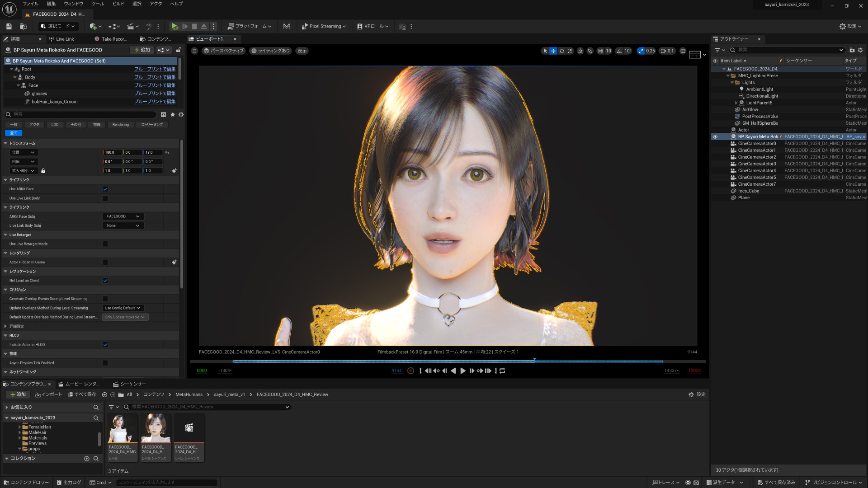Open the Outliner settings gear icon

click(x=860, y=50)
